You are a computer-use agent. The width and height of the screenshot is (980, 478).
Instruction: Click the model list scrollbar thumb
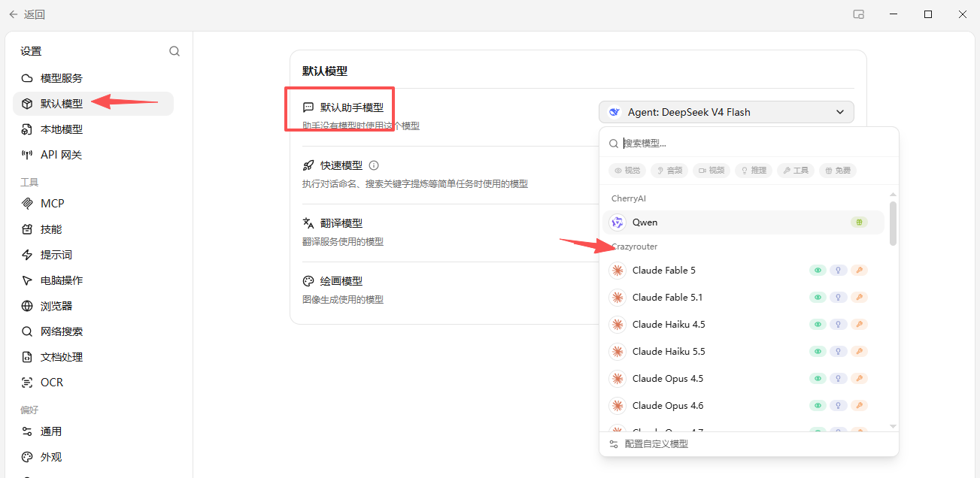(x=893, y=222)
